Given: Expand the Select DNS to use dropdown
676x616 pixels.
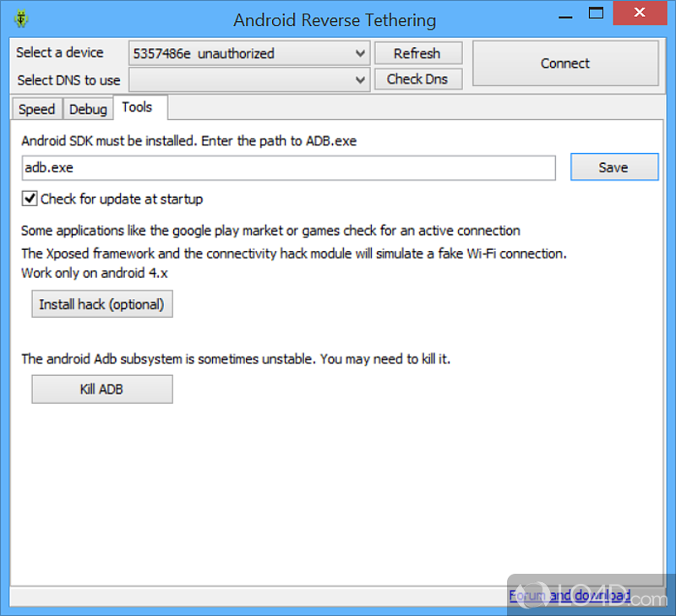Looking at the screenshot, I should click(x=249, y=79).
